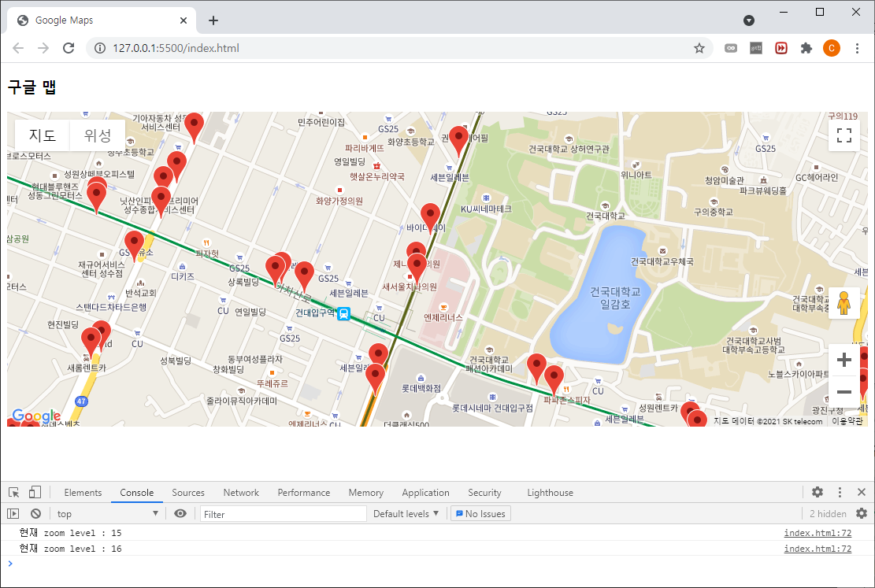Image resolution: width=875 pixels, height=588 pixels.
Task: Click the 롯데백화점 map label
Action: click(x=421, y=388)
